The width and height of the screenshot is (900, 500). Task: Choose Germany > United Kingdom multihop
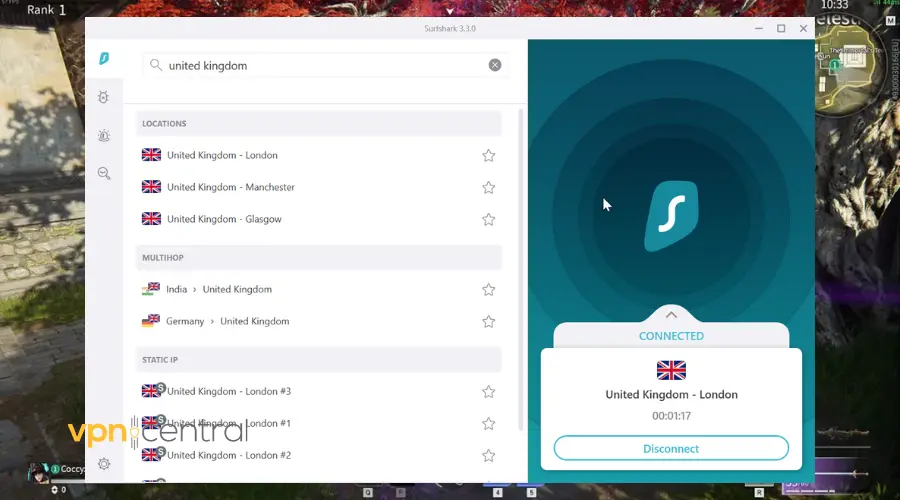(x=227, y=321)
